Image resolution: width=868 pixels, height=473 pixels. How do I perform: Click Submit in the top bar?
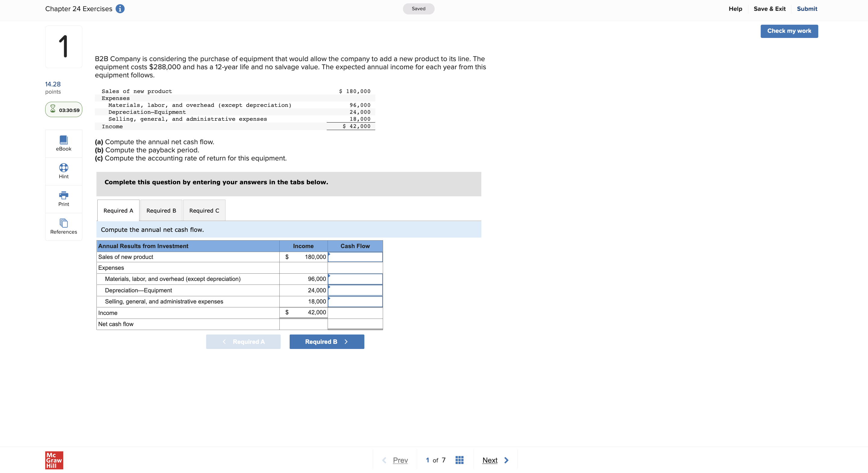click(x=807, y=9)
